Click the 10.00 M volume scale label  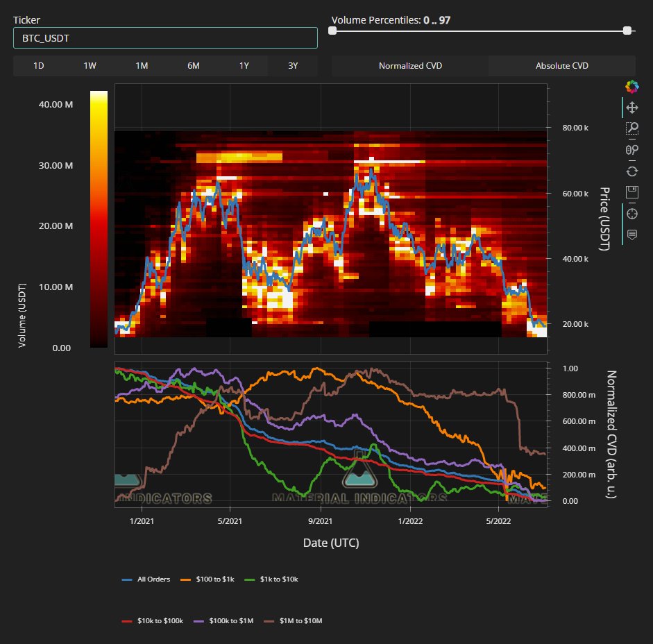[56, 287]
